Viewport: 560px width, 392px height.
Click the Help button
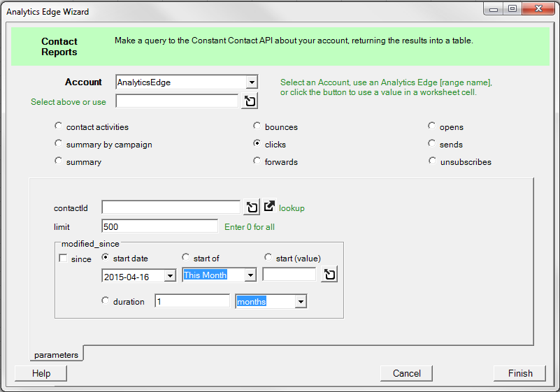tap(41, 373)
